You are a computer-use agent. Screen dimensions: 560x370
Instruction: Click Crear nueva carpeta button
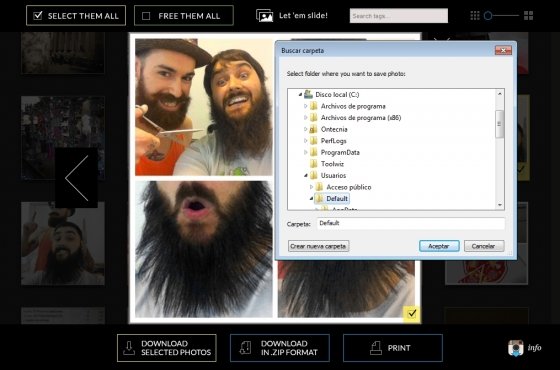(318, 246)
